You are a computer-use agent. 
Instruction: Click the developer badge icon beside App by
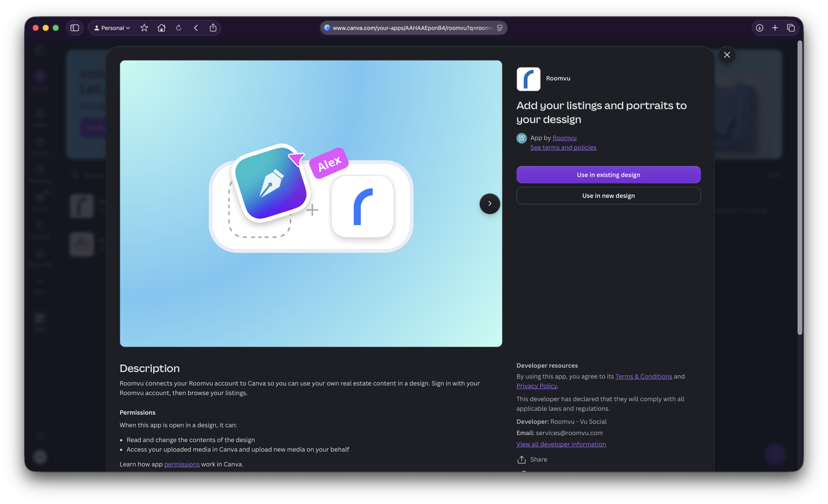[x=521, y=138]
